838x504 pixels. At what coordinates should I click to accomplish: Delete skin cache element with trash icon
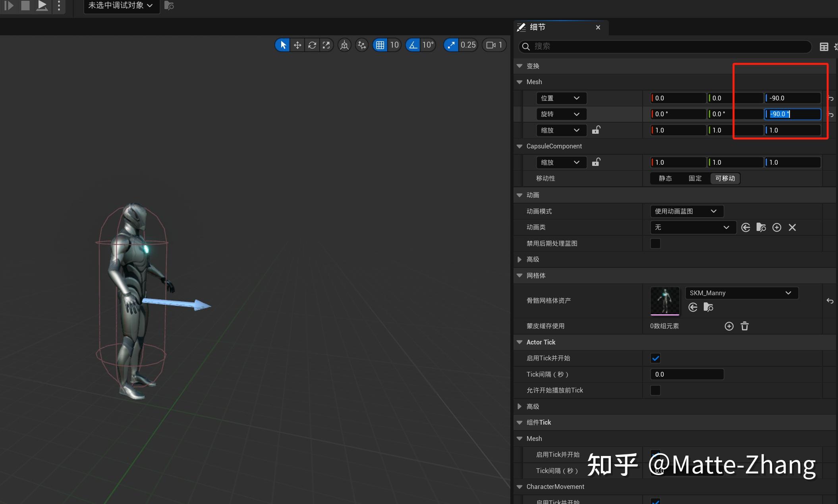(x=744, y=326)
